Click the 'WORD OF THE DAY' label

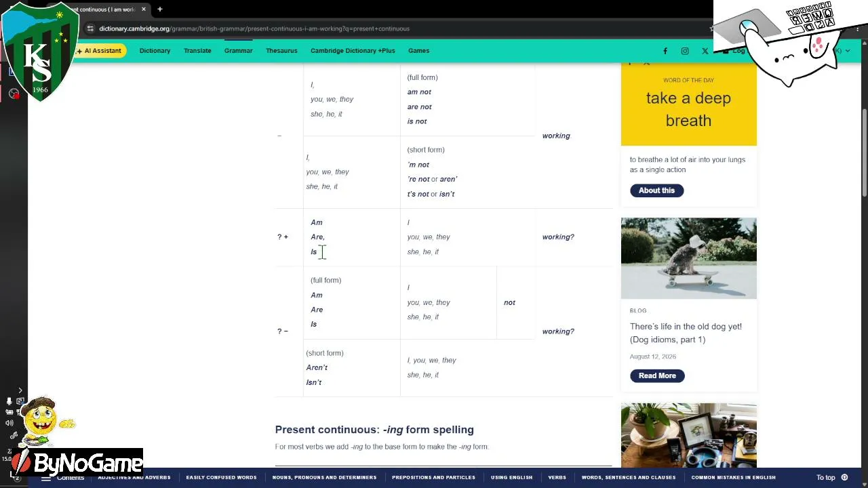point(688,80)
